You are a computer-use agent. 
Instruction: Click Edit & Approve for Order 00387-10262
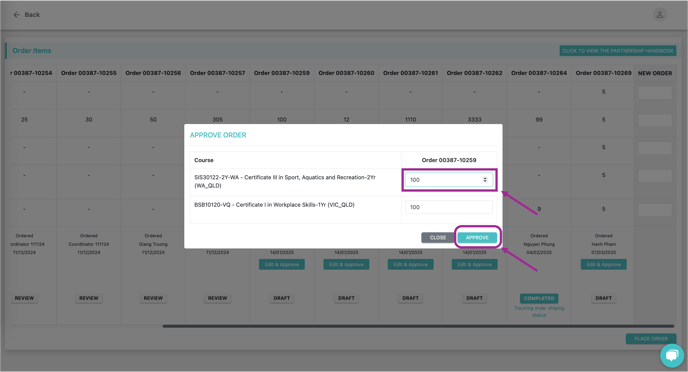474,265
